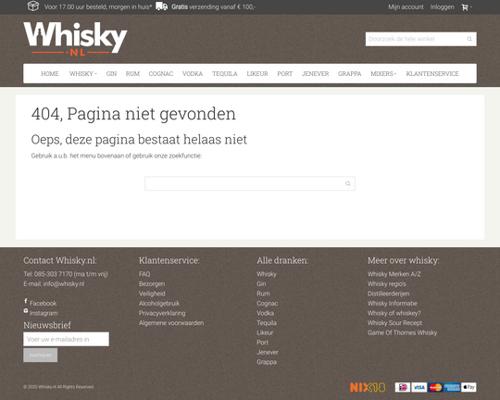This screenshot has height=400, width=500.
Task: Click the Apple Pay payment icon
Action: coord(469,387)
